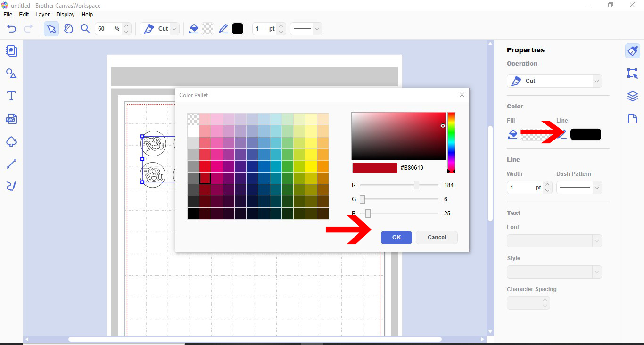The image size is (644, 345).
Task: Open the Display menu
Action: coord(66,15)
